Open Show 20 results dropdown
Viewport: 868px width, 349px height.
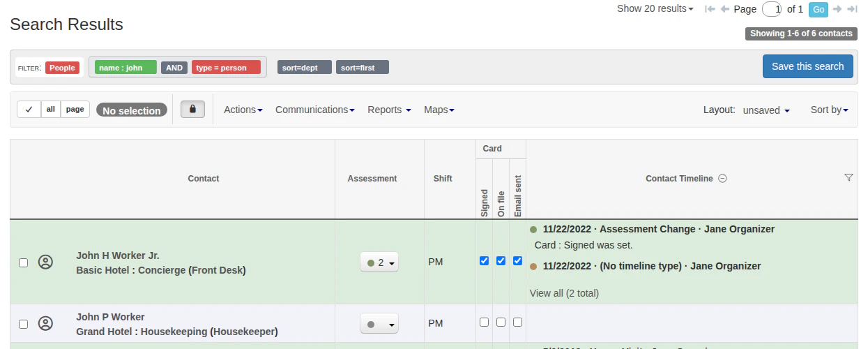click(x=655, y=9)
